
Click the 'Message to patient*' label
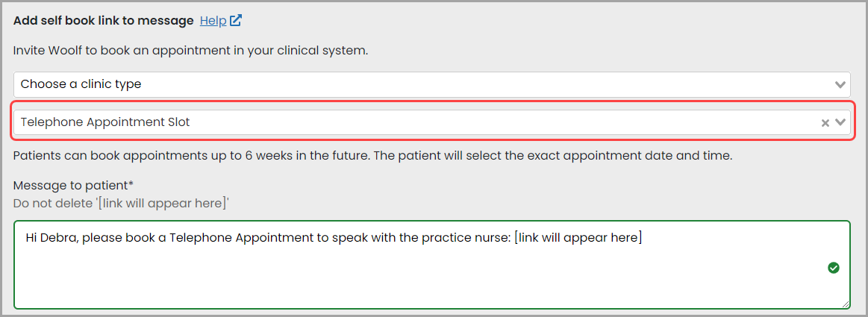click(74, 185)
